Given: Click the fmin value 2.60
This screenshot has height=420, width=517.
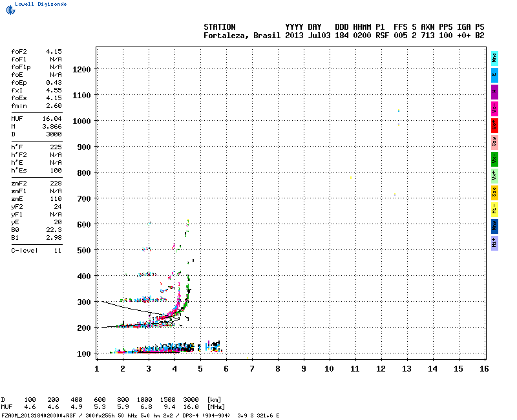Looking at the screenshot, I should click(54, 106).
